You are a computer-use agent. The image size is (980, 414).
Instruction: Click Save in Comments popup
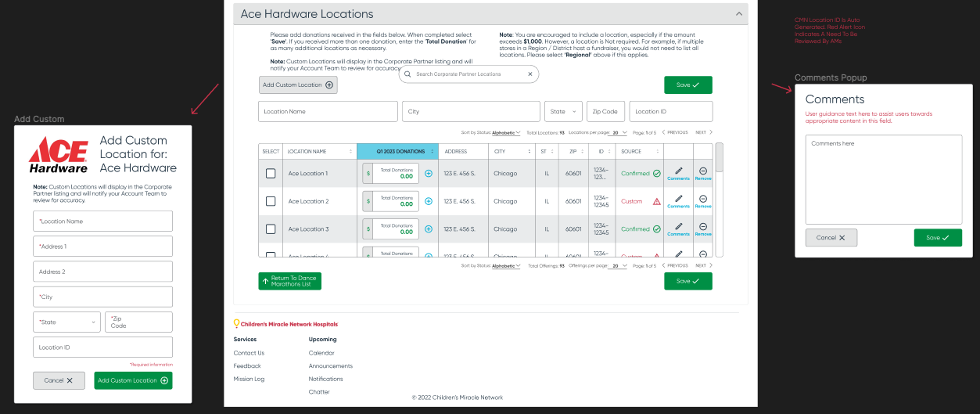pos(938,238)
